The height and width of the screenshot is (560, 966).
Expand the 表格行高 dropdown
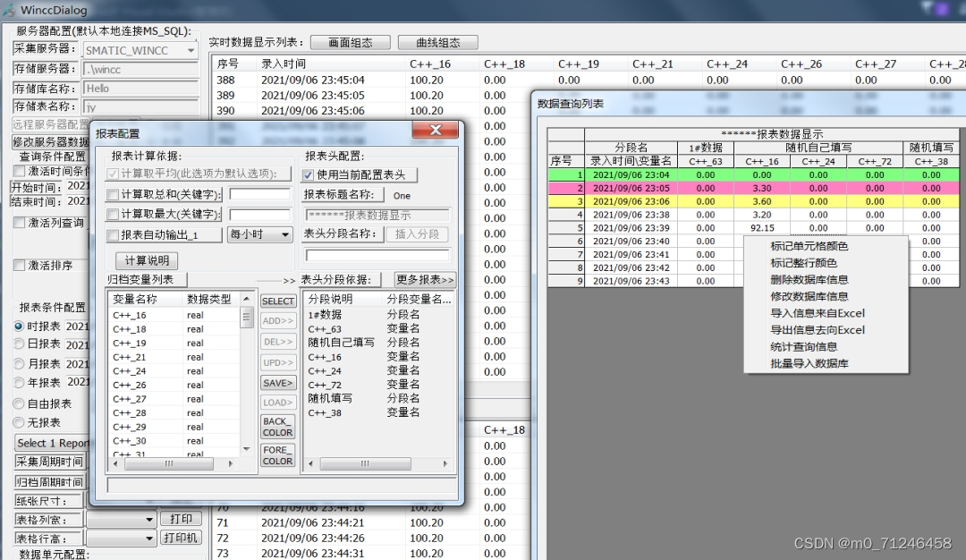[149, 539]
